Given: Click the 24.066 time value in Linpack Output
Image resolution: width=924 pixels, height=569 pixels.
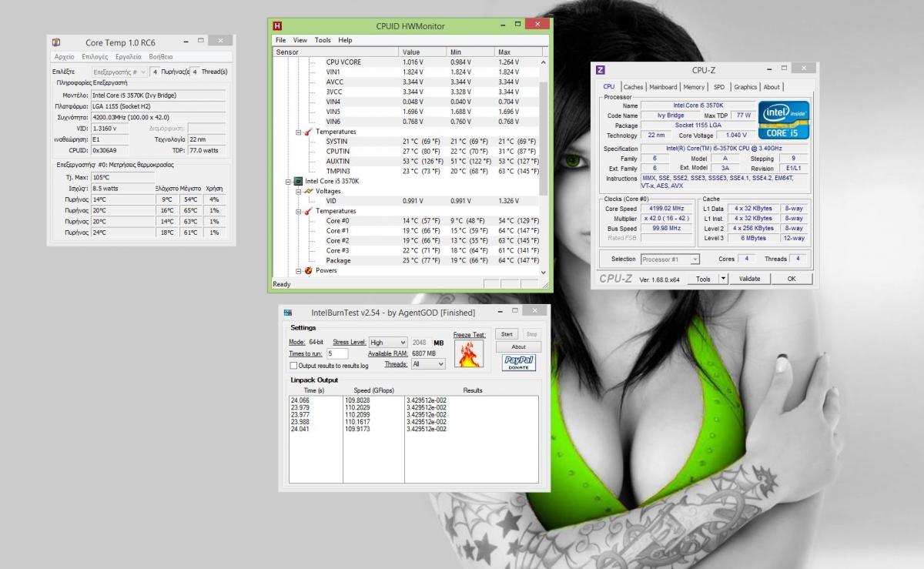Looking at the screenshot, I should coord(300,401).
